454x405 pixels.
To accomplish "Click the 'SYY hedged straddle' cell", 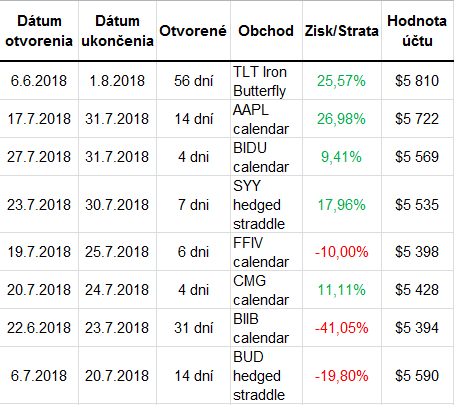I will click(x=266, y=205).
